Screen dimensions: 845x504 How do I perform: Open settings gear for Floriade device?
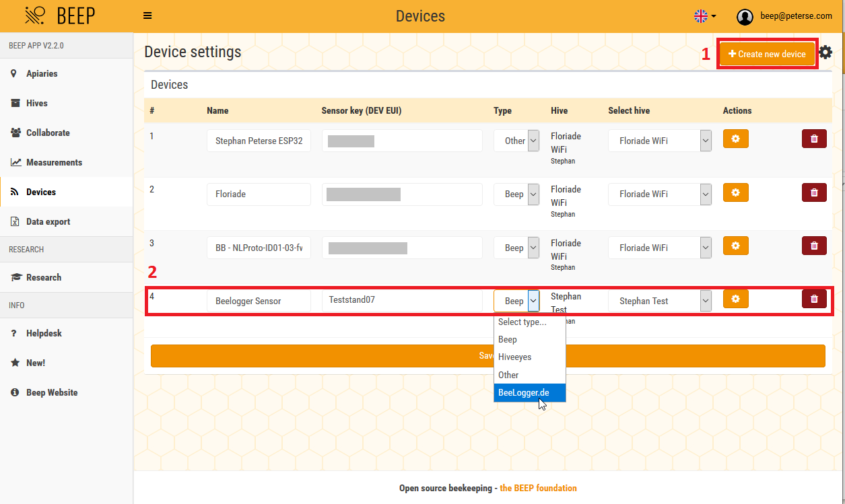coord(735,192)
